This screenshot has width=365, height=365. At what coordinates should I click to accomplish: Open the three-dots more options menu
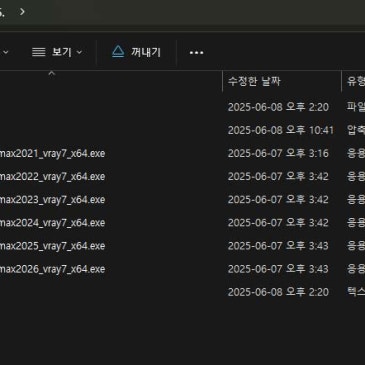(196, 52)
